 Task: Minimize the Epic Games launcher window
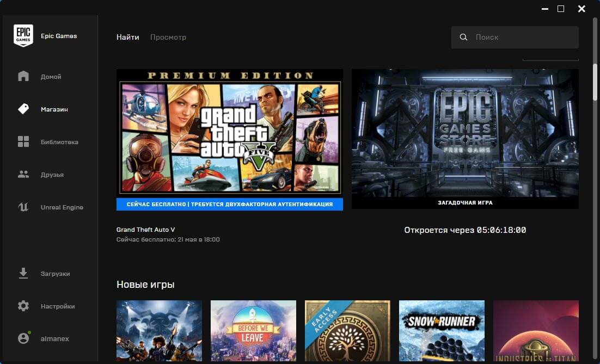coord(545,9)
